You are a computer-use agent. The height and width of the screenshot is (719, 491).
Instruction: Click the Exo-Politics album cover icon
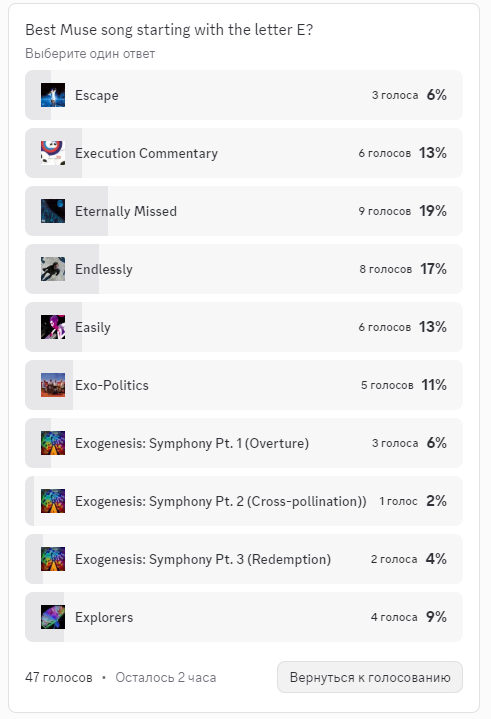pos(53,385)
